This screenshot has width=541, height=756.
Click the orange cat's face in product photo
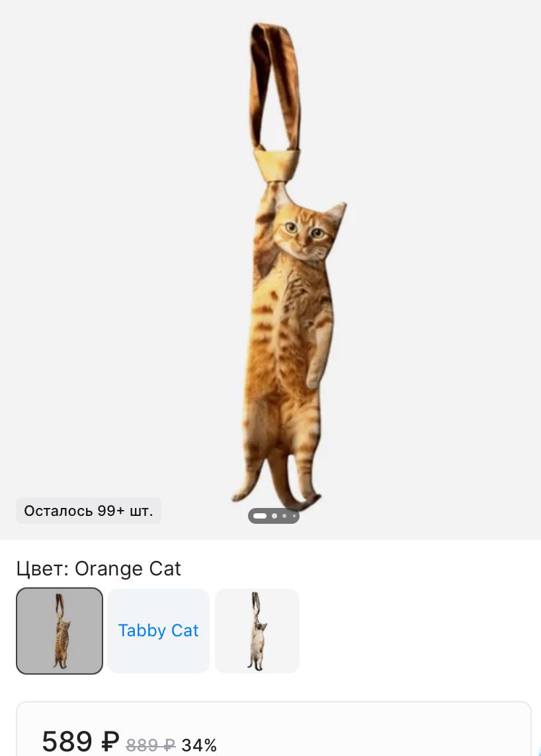click(303, 234)
